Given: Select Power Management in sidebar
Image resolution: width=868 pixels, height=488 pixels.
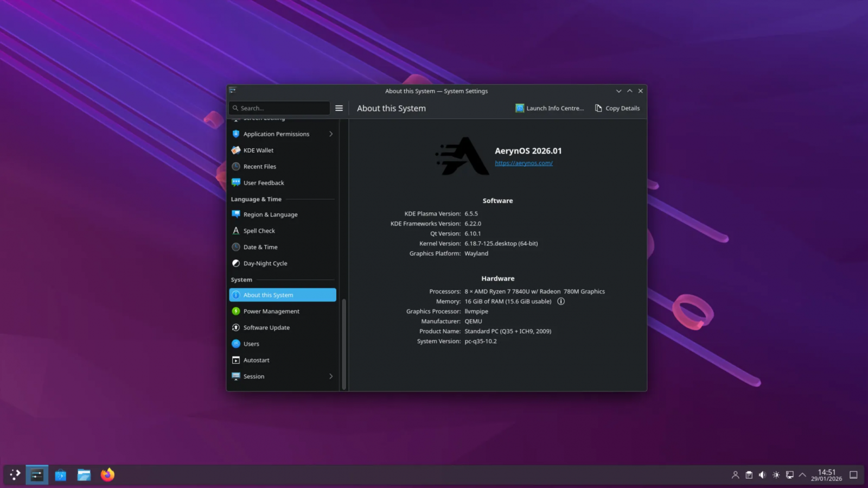Looking at the screenshot, I should [271, 311].
